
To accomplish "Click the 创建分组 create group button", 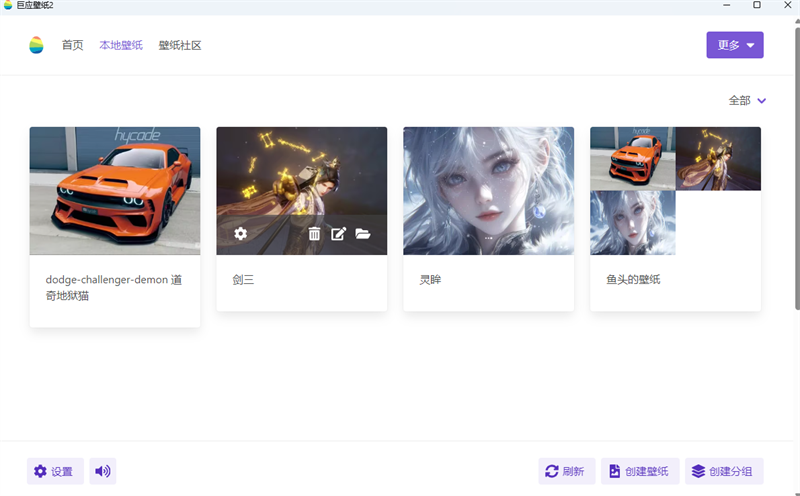I will (x=724, y=471).
